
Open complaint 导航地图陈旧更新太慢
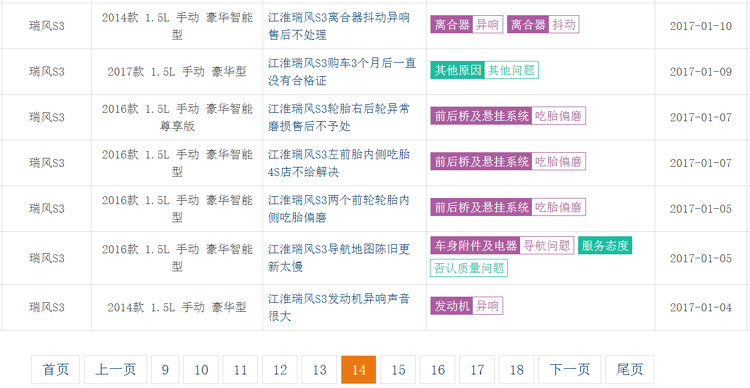point(339,258)
